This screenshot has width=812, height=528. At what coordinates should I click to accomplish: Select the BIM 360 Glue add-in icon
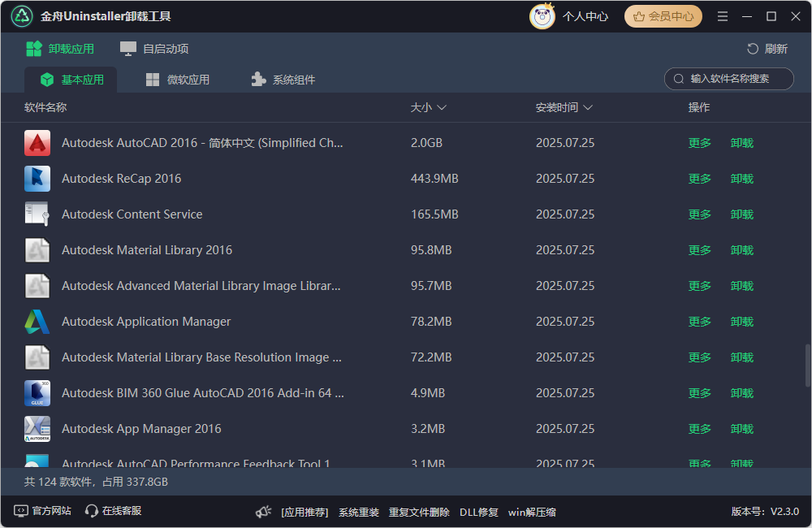(37, 392)
